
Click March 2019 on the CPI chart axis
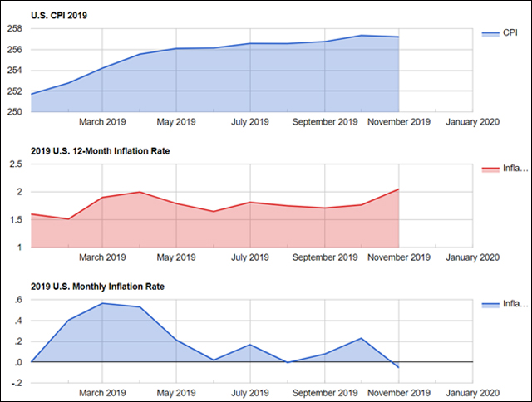pyautogui.click(x=102, y=122)
